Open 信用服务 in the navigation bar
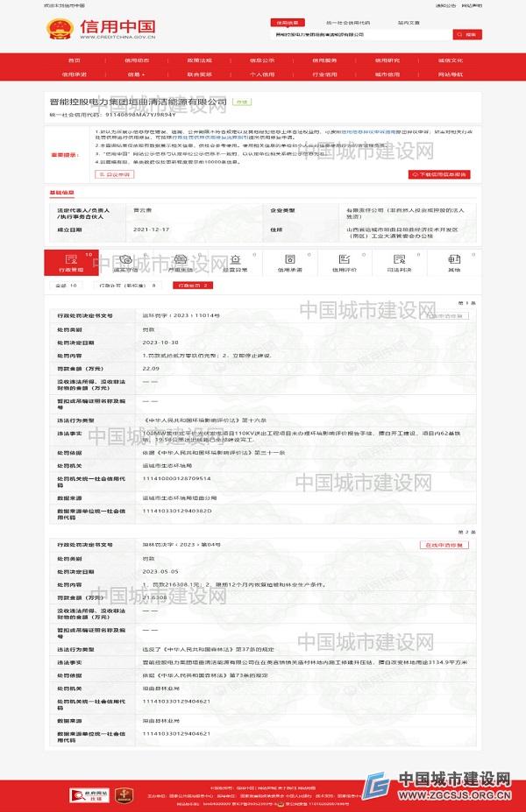526x812 pixels. 325,60
